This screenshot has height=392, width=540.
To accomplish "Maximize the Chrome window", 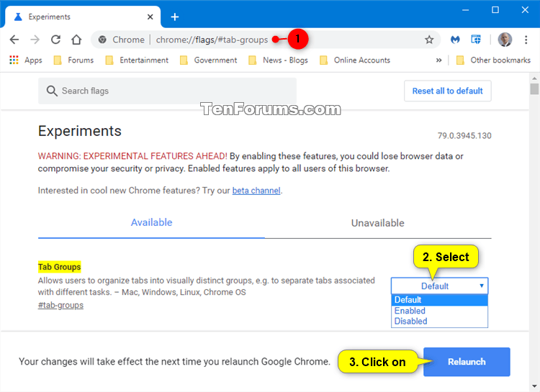I will pos(495,10).
